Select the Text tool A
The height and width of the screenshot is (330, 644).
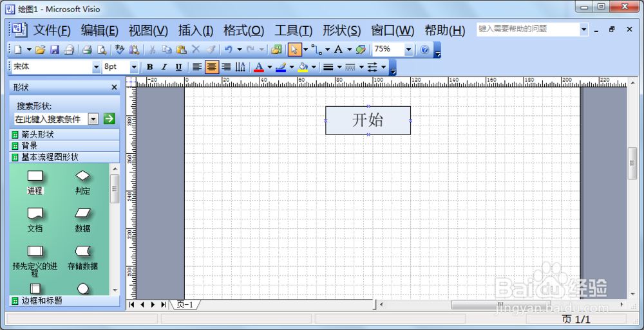click(x=339, y=50)
